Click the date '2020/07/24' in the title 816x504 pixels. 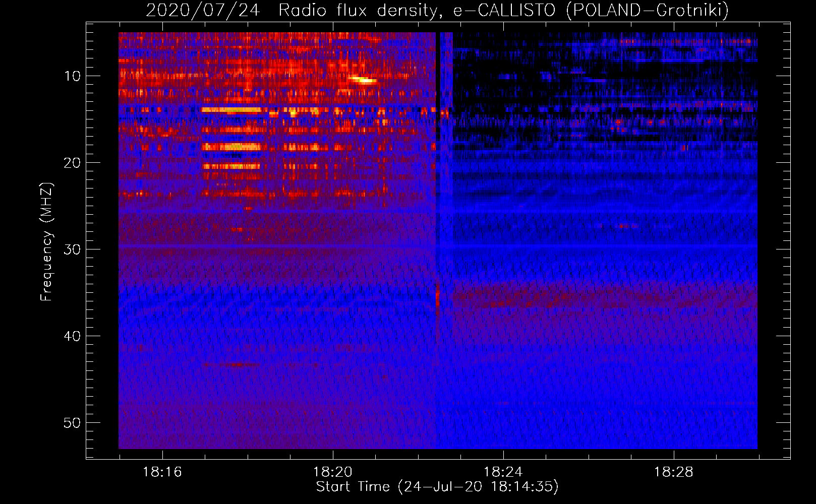203,10
